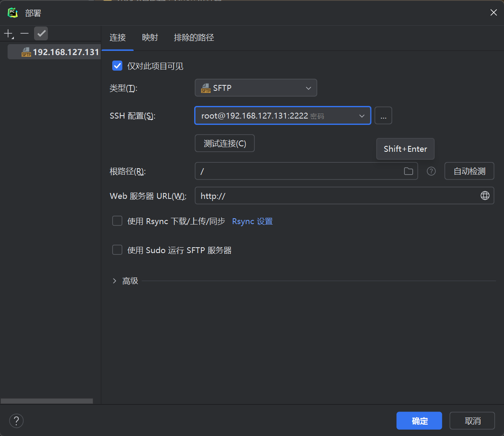The width and height of the screenshot is (504, 436).
Task: Open the SSH 配置 dropdown
Action: [x=362, y=115]
